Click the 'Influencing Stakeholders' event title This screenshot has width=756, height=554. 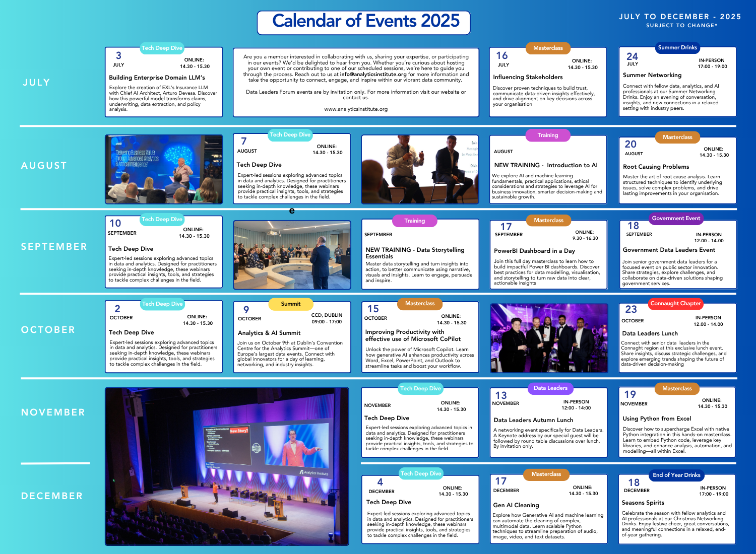click(x=528, y=77)
